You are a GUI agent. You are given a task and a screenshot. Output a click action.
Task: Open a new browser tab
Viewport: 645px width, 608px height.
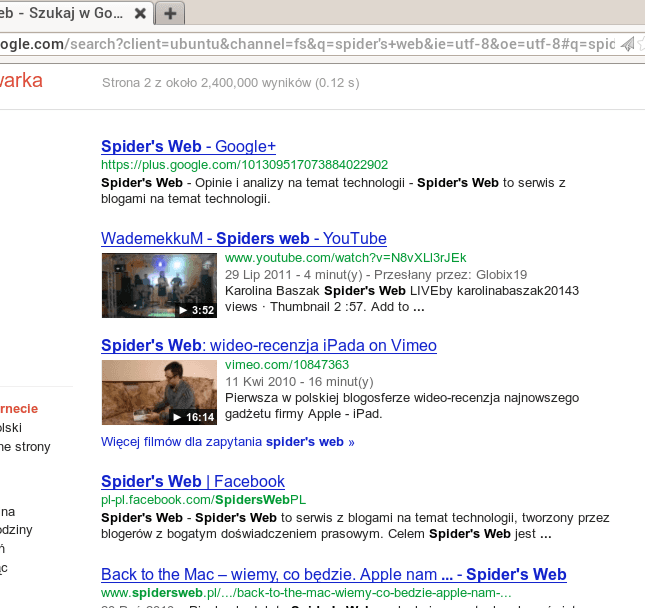click(170, 14)
